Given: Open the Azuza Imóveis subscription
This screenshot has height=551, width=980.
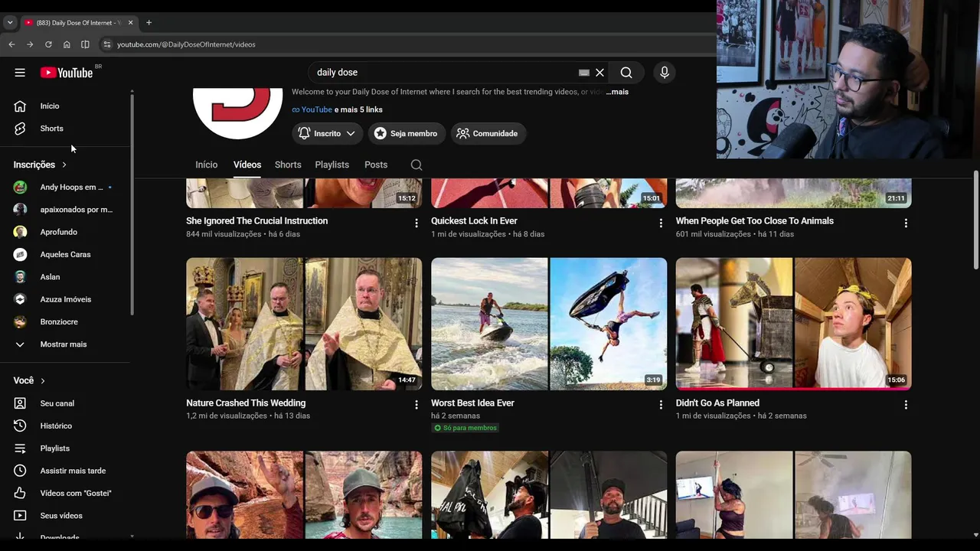Looking at the screenshot, I should pyautogui.click(x=67, y=299).
